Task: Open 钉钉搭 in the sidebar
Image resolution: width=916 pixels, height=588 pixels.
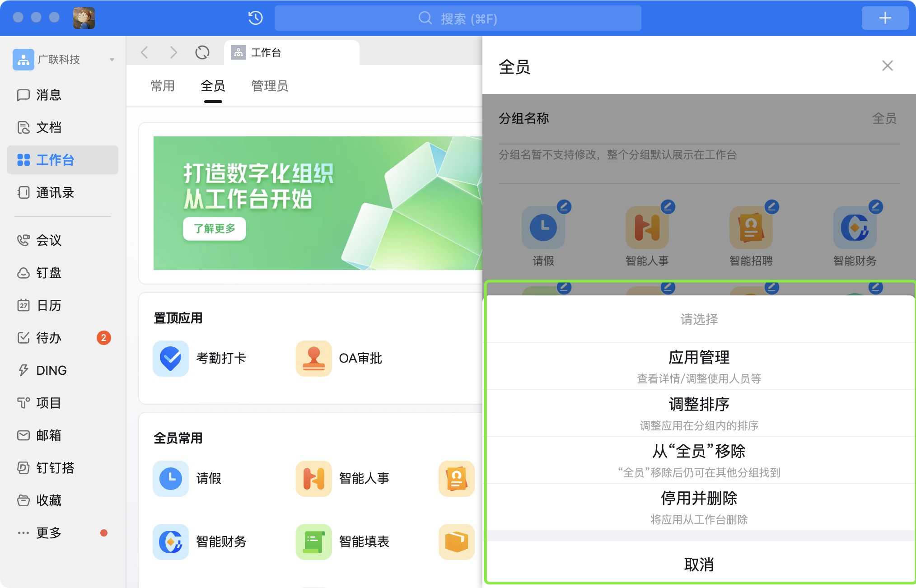Action: [x=63, y=468]
